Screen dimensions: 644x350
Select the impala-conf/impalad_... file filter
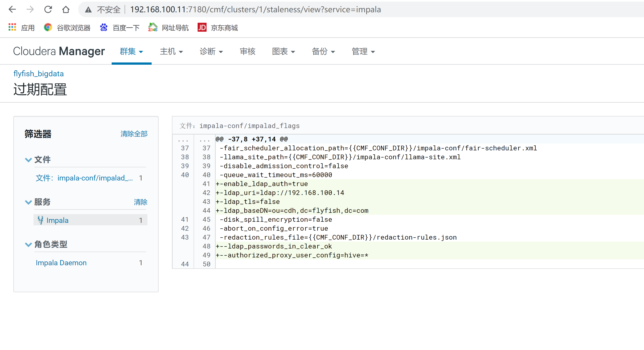[x=84, y=178]
